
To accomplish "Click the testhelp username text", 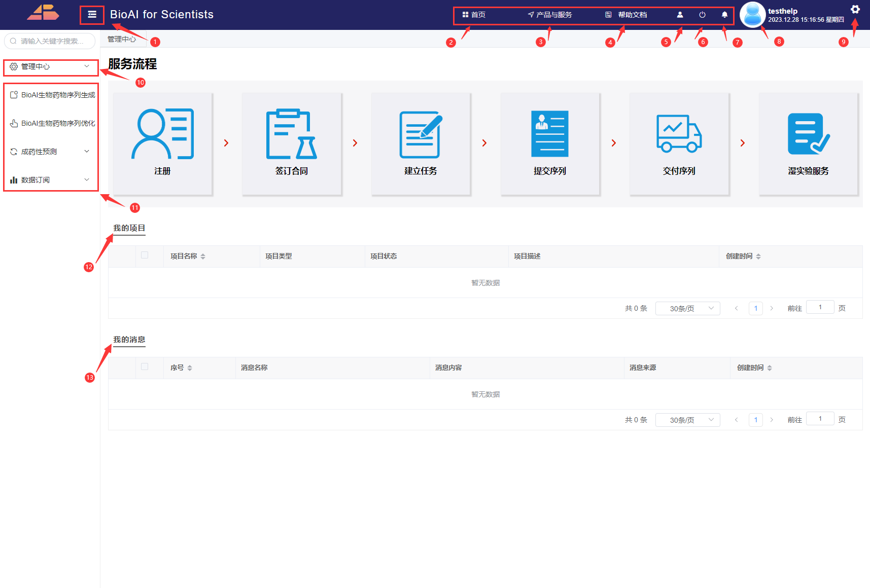I will tap(783, 11).
